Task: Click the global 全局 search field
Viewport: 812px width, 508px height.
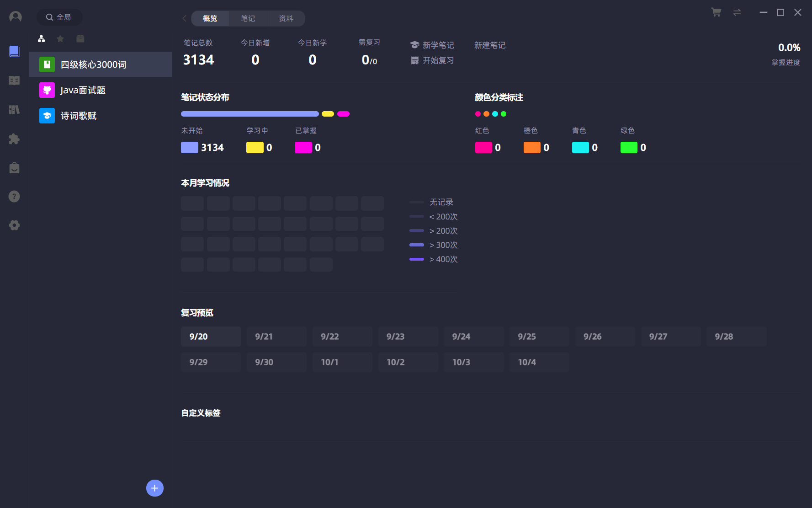Action: pos(59,17)
